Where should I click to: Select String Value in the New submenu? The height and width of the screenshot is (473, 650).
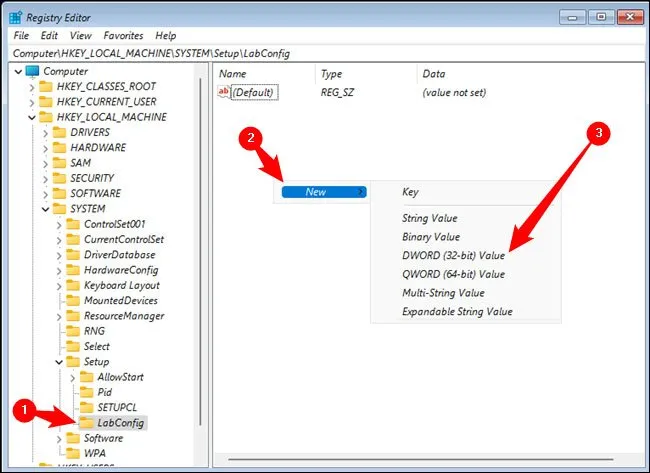(429, 218)
